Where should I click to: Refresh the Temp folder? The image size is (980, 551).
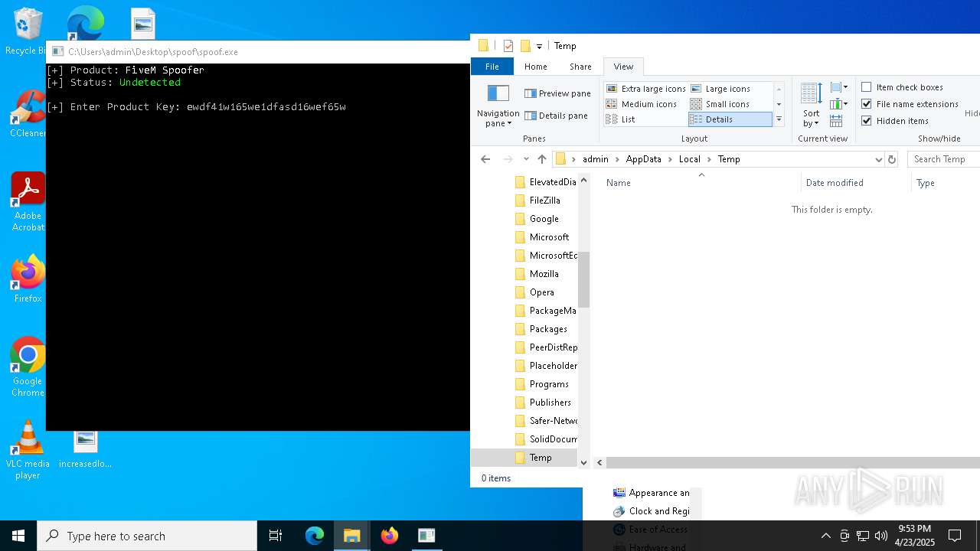click(891, 159)
